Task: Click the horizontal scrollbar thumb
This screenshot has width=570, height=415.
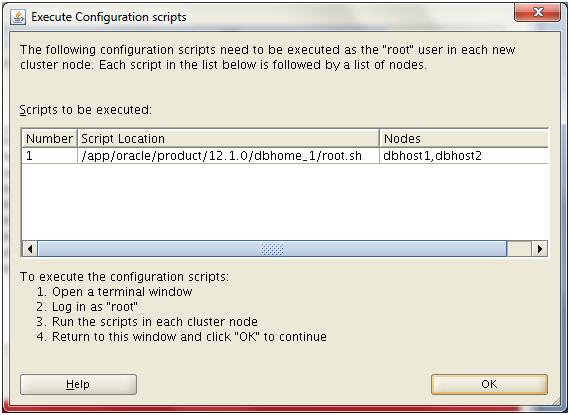Action: click(272, 249)
